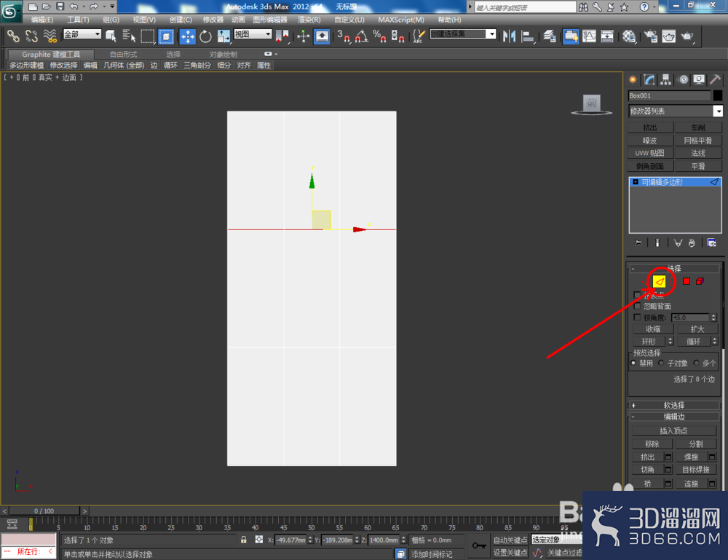
Task: Switch to the Motion command panel
Action: point(683,80)
